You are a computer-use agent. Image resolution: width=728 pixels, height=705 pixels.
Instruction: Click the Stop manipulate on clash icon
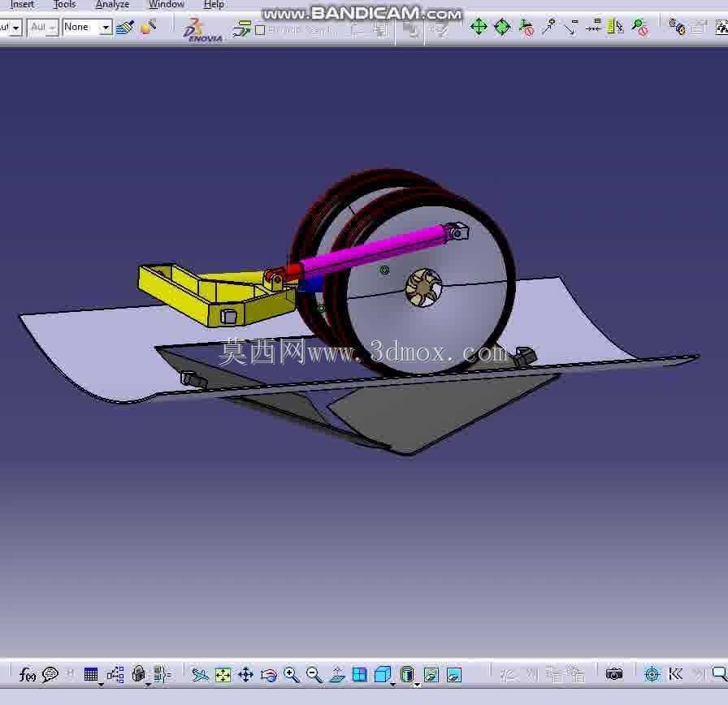(x=526, y=28)
